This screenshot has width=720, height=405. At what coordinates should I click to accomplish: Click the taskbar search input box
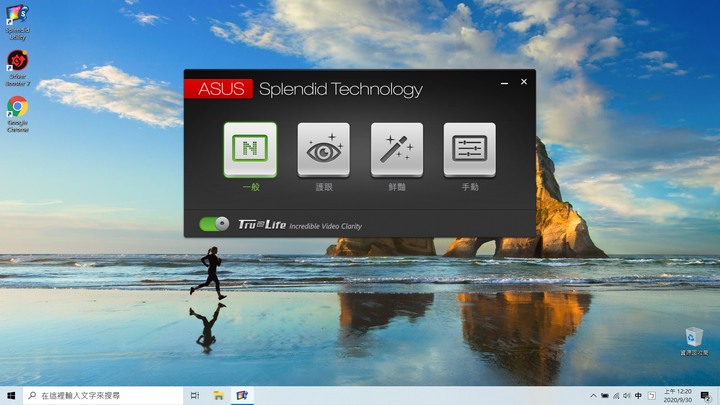pyautogui.click(x=103, y=395)
